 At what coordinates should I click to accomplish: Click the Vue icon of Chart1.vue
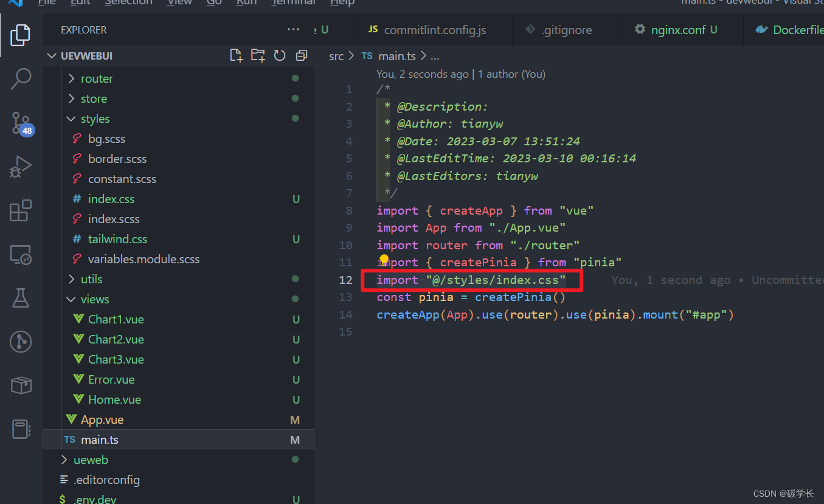tap(78, 319)
